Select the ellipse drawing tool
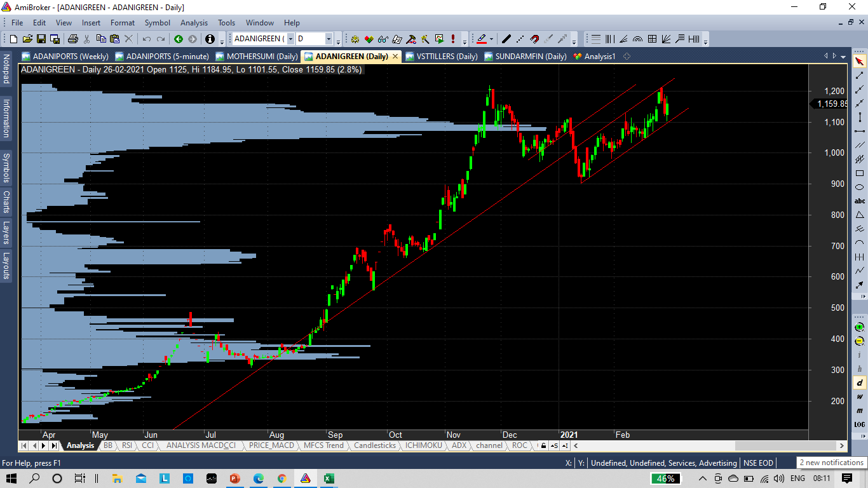The image size is (868, 488). [860, 187]
